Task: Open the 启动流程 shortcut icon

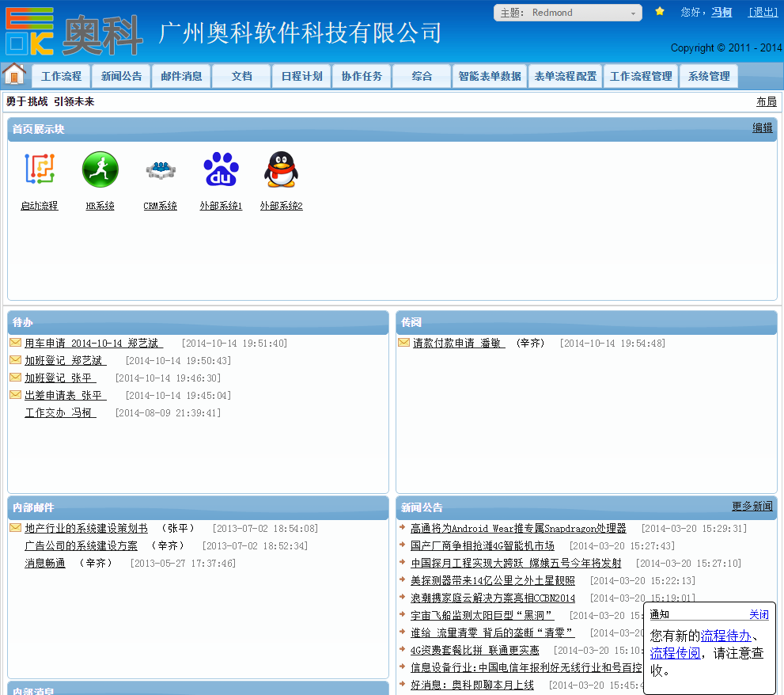Action: point(39,169)
